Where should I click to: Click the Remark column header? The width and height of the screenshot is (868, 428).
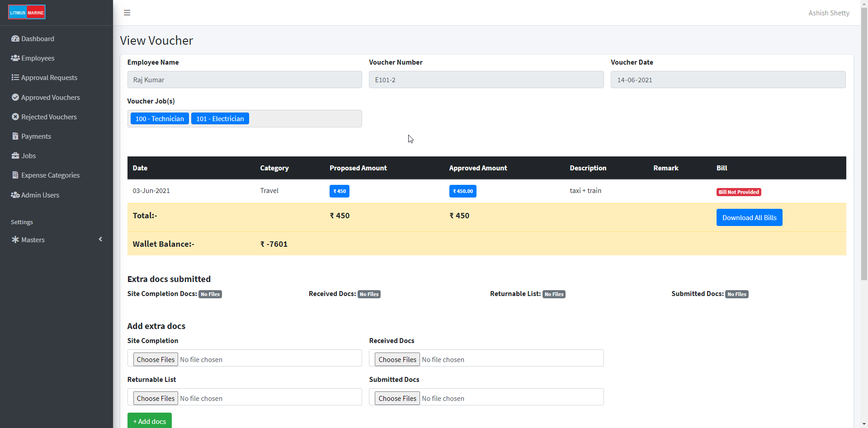tap(666, 168)
